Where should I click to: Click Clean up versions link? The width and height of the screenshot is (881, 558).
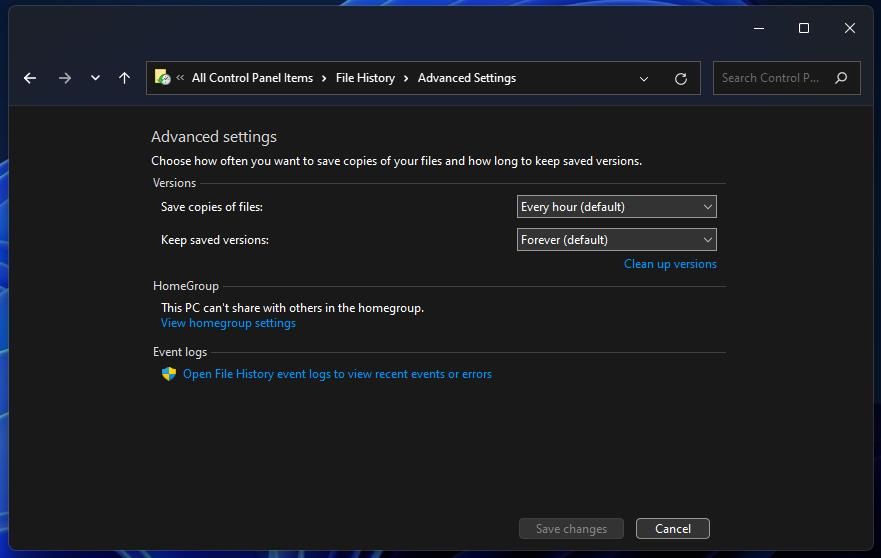670,264
